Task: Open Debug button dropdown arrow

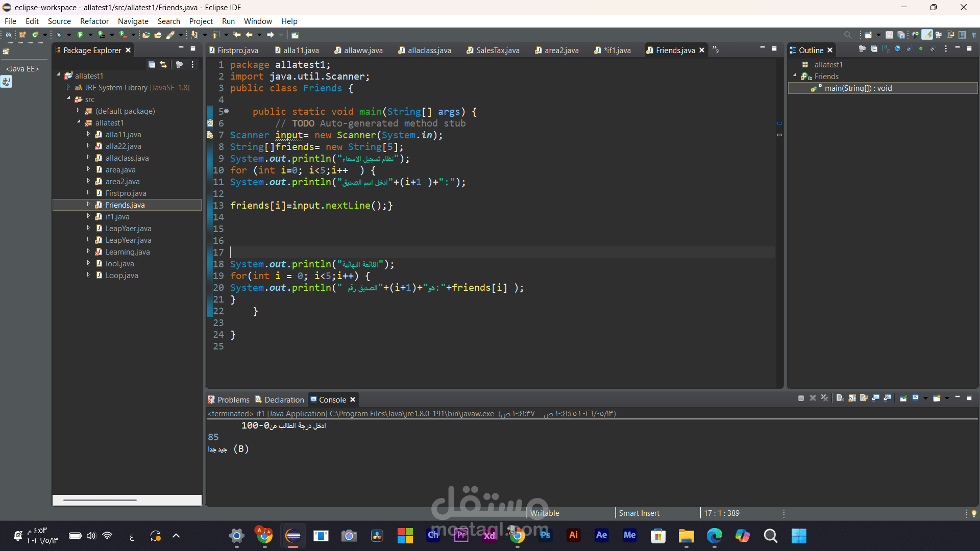Action: 69,35
